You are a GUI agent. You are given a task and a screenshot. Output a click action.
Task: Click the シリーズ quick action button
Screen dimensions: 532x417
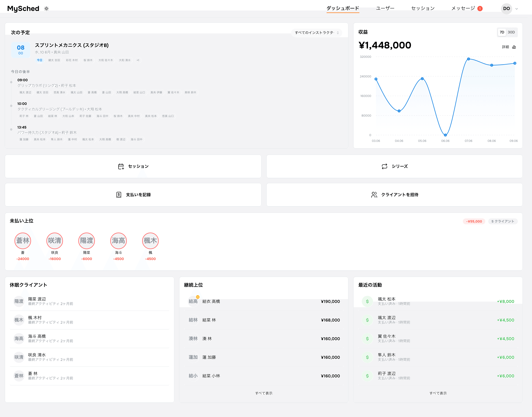tap(394, 167)
